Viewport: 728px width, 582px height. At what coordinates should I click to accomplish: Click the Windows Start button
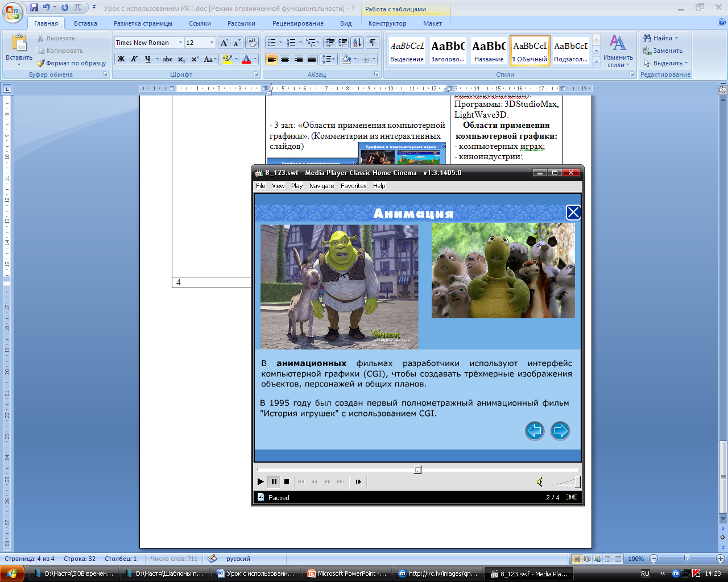[12, 573]
